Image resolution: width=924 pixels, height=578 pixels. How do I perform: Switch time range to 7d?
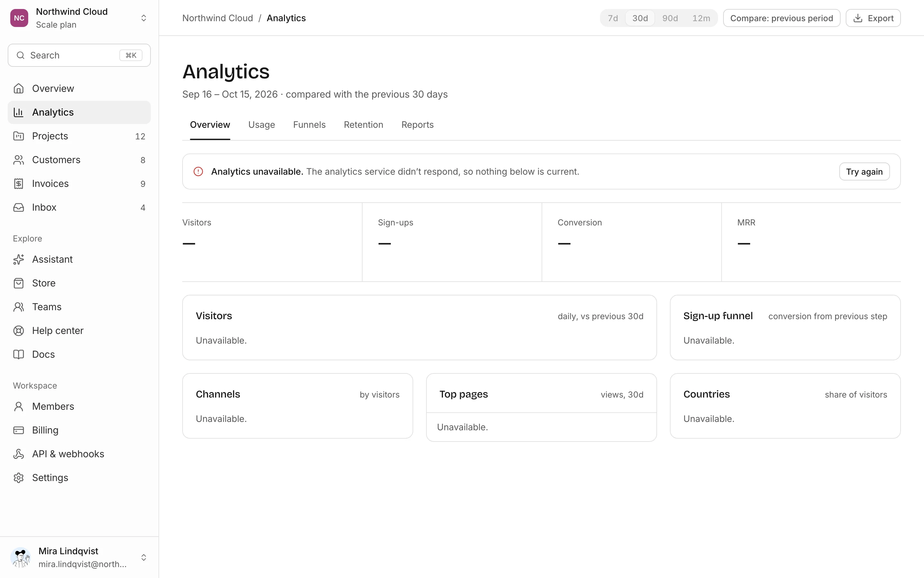tap(613, 18)
